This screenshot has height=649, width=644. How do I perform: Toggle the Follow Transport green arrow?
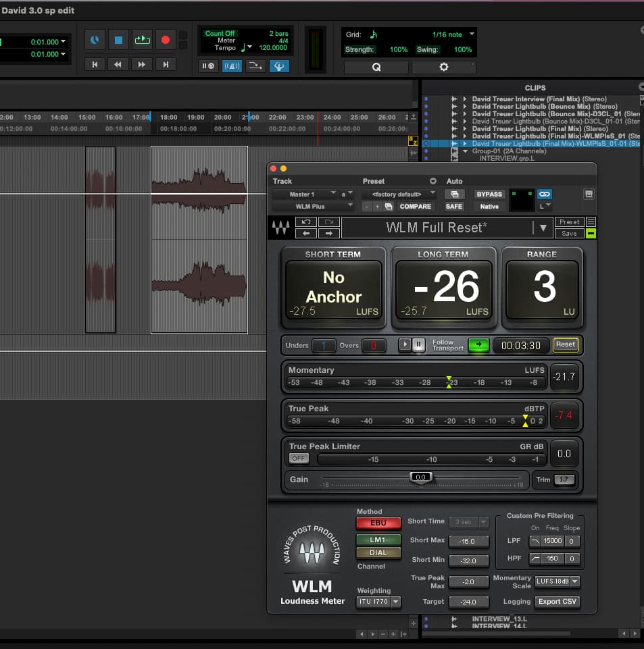coord(478,344)
